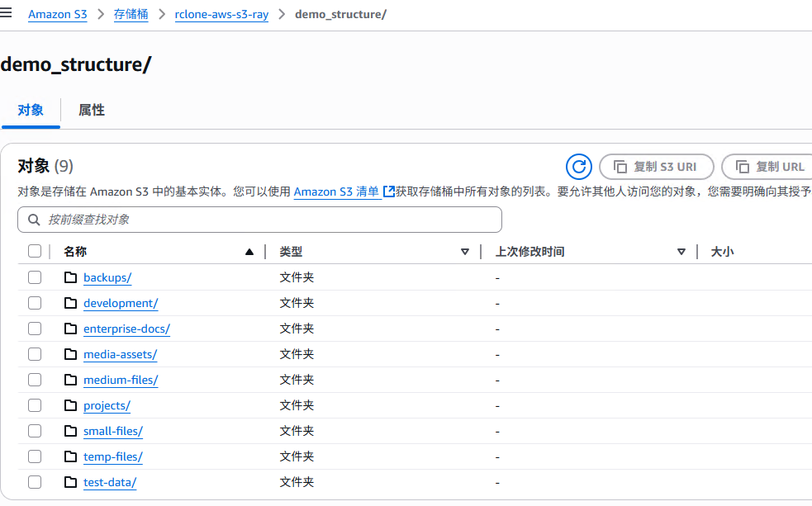Click the temp-files folder icon
Image resolution: width=812 pixels, height=506 pixels.
point(70,456)
